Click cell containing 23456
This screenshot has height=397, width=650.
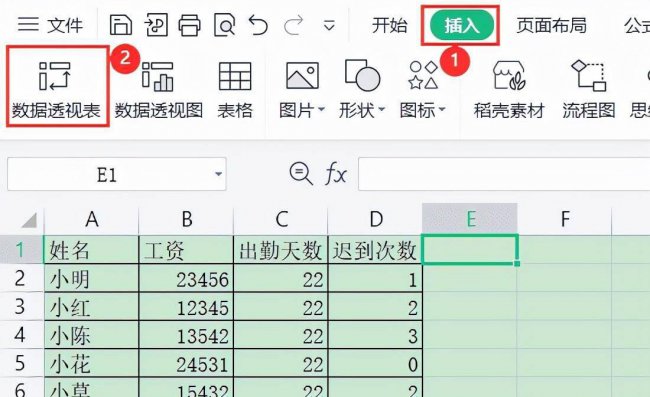[187, 278]
